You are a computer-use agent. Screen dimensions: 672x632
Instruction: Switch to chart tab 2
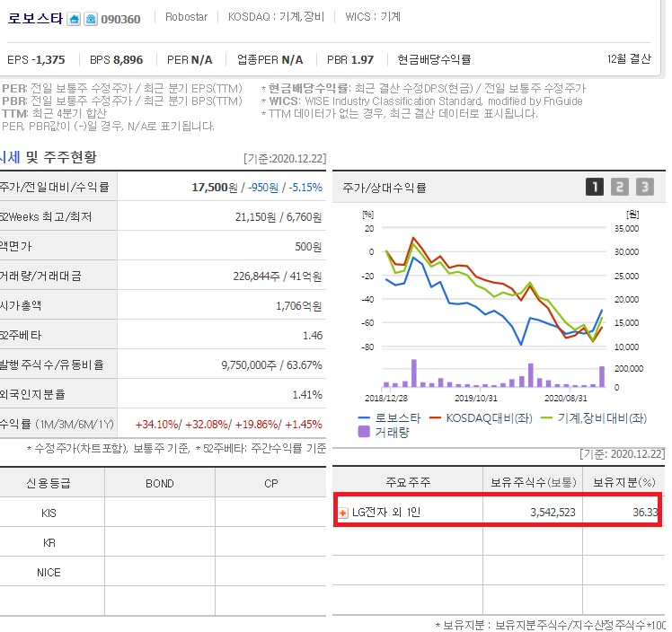coord(620,187)
